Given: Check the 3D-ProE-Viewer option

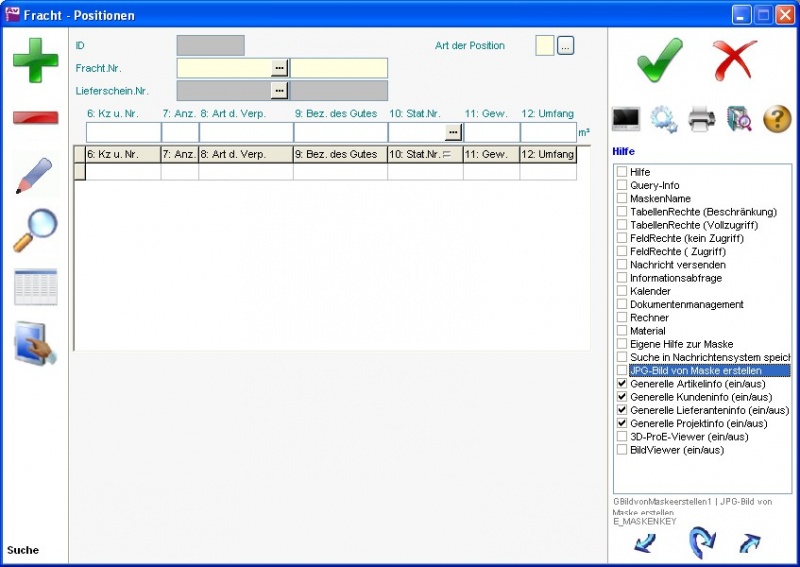Looking at the screenshot, I should point(622,437).
